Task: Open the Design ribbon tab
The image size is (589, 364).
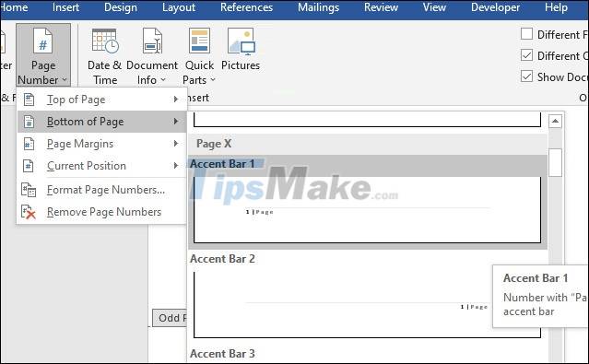Action: (121, 7)
